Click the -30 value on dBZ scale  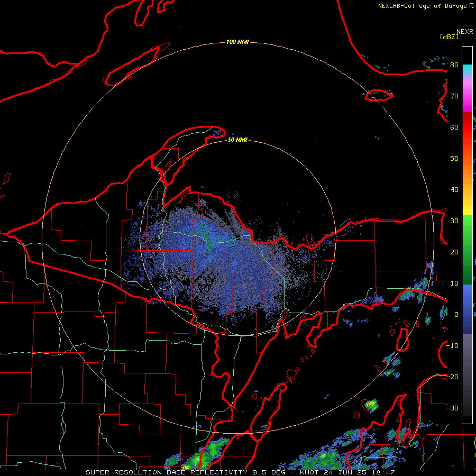pyautogui.click(x=452, y=408)
